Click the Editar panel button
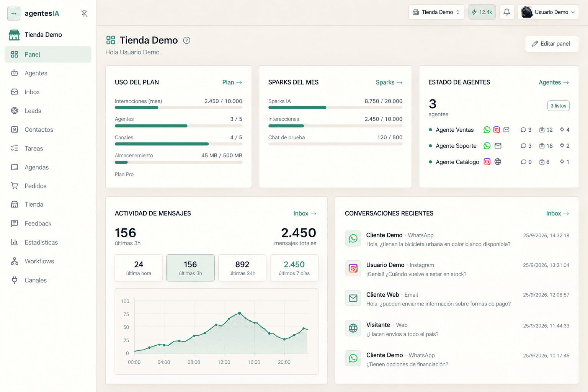The width and height of the screenshot is (588, 392). pyautogui.click(x=552, y=44)
